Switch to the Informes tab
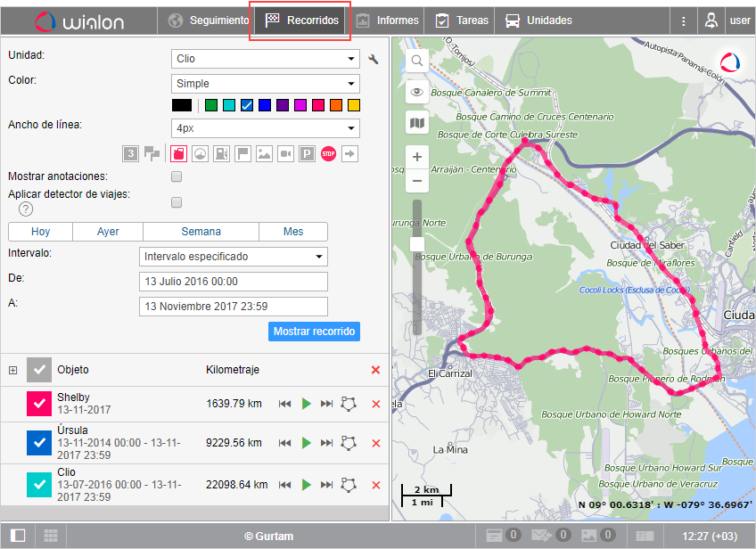The width and height of the screenshot is (756, 549). (x=388, y=20)
